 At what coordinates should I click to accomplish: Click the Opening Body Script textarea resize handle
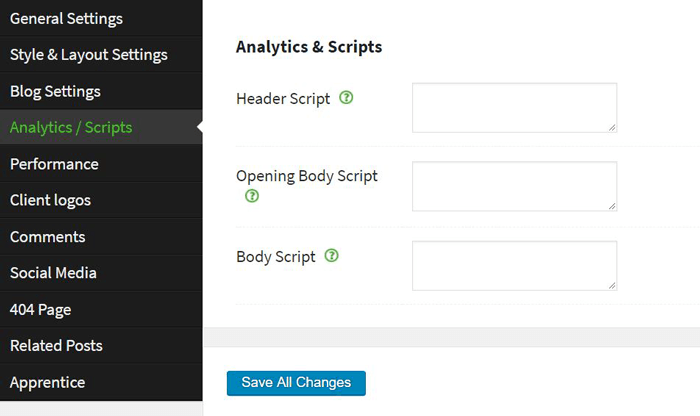coord(612,206)
